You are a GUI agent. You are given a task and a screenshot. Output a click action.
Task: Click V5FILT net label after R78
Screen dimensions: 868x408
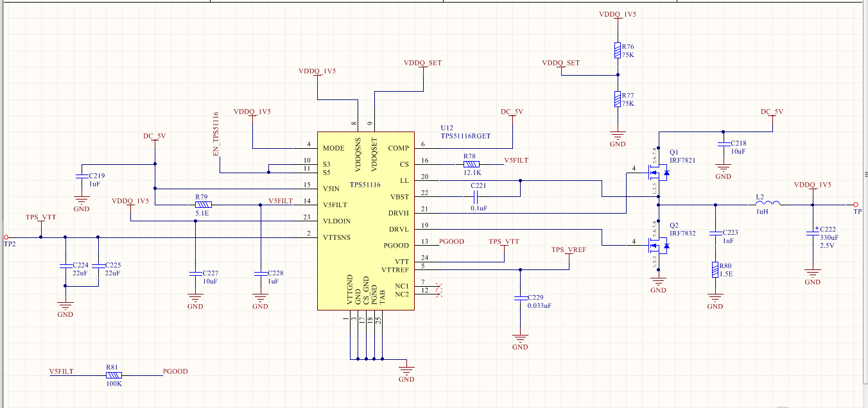click(516, 160)
